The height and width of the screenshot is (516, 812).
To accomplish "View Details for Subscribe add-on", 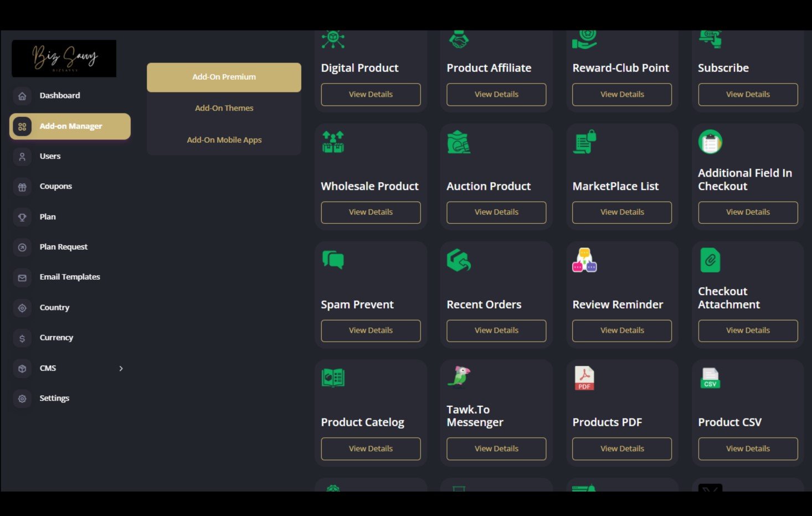I will 748,95.
